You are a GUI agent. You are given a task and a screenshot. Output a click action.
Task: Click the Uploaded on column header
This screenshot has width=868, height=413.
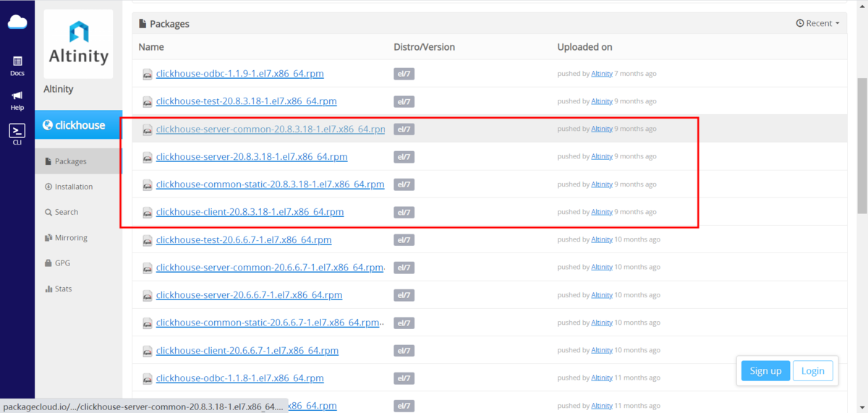click(x=584, y=47)
